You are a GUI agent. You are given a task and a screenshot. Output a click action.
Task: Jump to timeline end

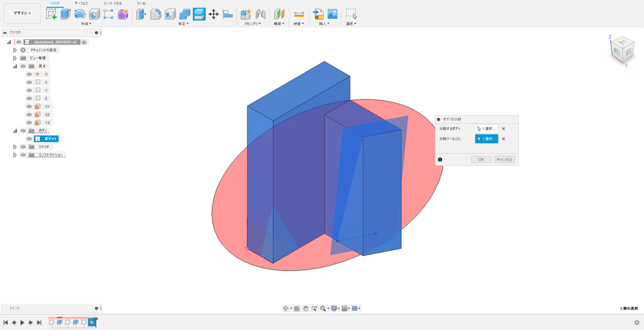coord(39,322)
